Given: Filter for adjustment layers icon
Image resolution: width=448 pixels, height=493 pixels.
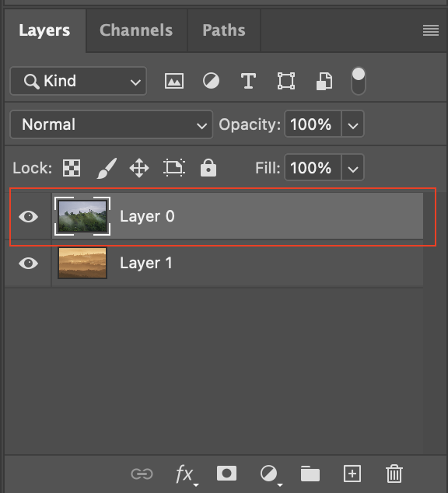Looking at the screenshot, I should click(x=211, y=81).
